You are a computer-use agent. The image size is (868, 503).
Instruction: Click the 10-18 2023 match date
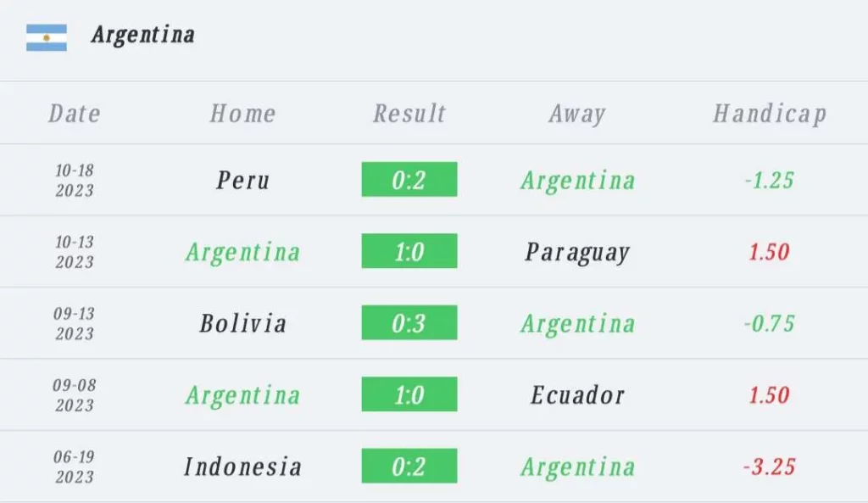click(75, 180)
